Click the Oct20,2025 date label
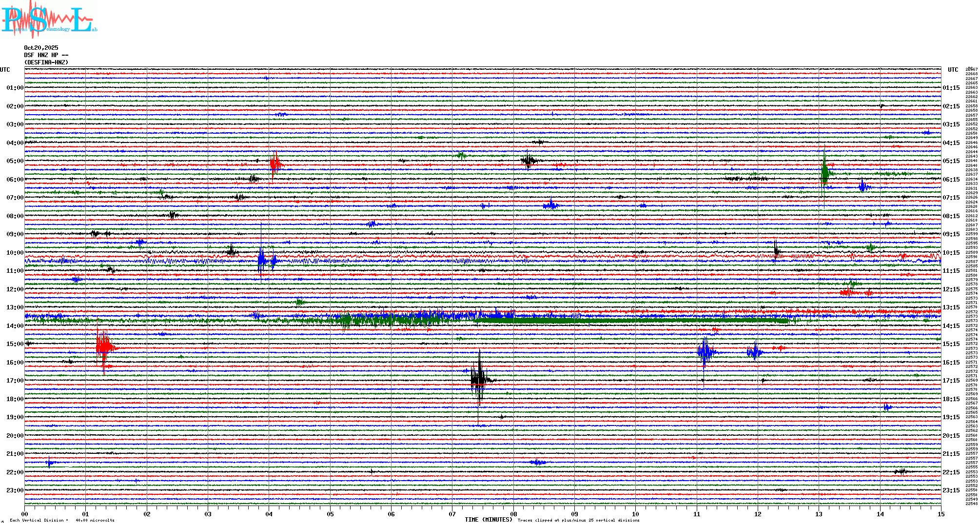 tap(41, 48)
